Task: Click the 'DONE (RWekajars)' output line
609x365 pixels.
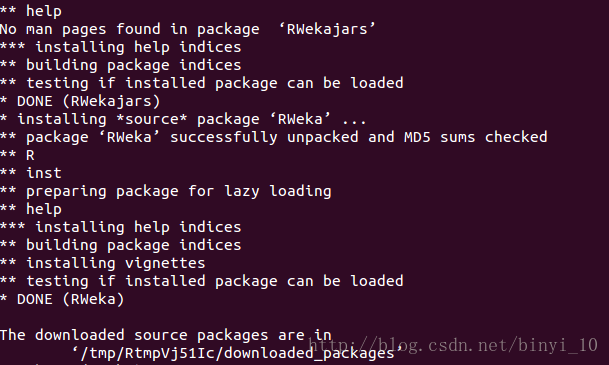Action: [80, 101]
